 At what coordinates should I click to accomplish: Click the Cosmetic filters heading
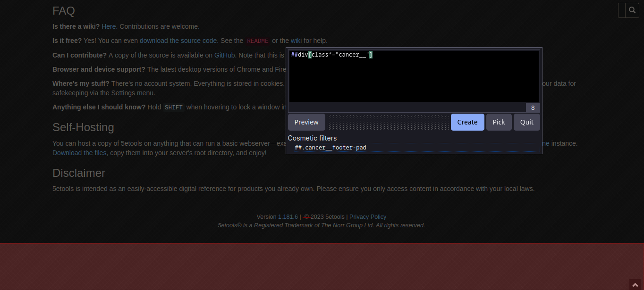coord(312,138)
